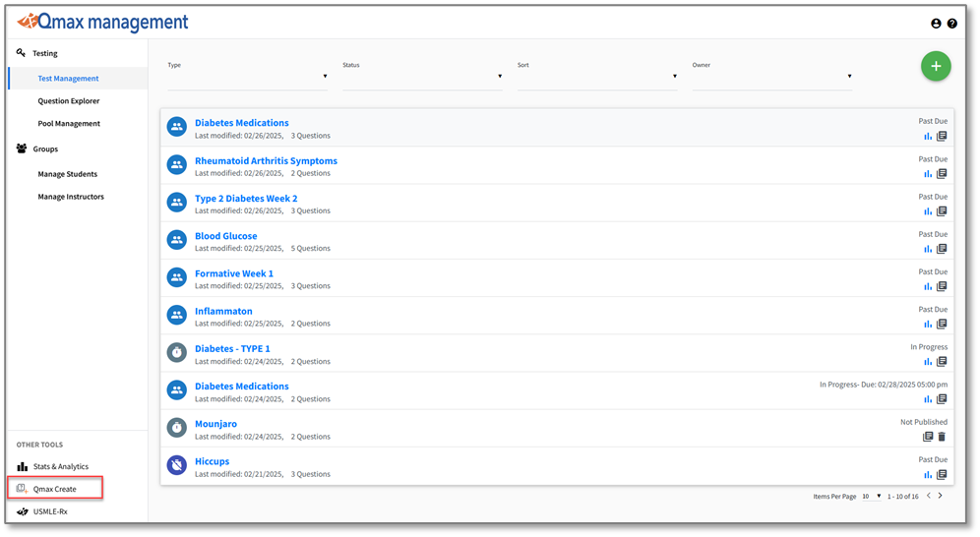Open the user account profile icon
The image size is (980, 537).
pos(936,24)
